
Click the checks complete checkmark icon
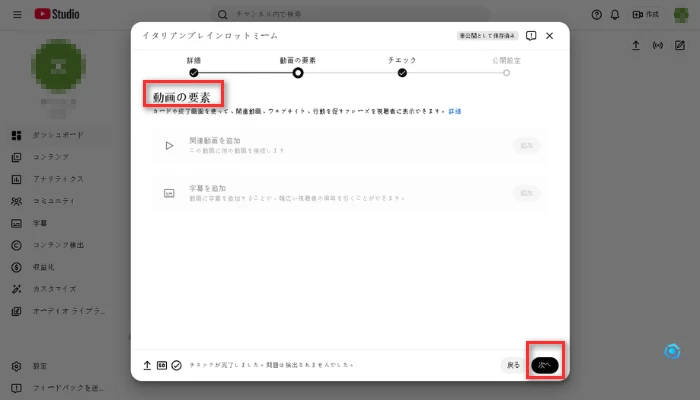(x=176, y=365)
